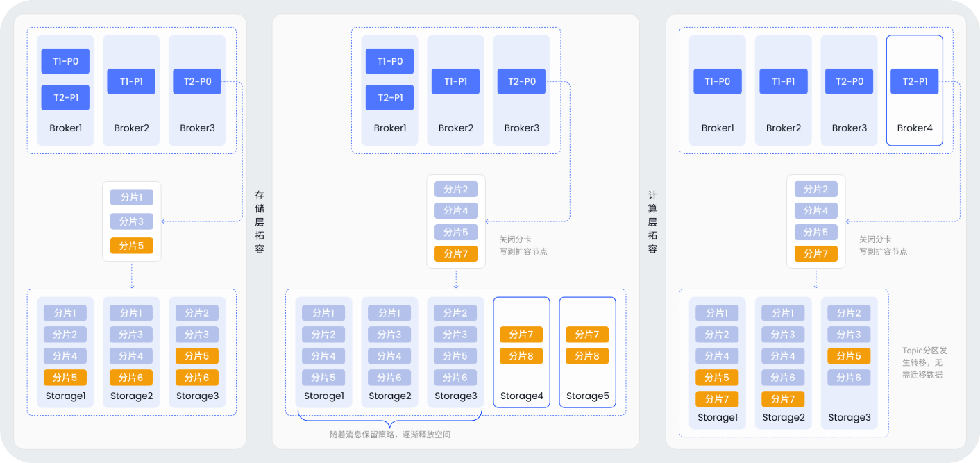This screenshot has width=980, height=463.
Task: Click the 计算层拓容 vertical label
Action: point(652,222)
